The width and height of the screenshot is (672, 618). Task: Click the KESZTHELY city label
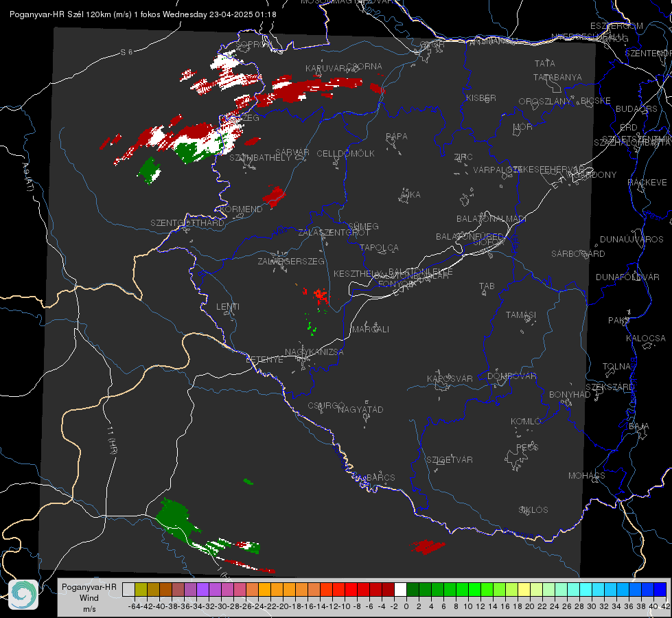coord(358,273)
